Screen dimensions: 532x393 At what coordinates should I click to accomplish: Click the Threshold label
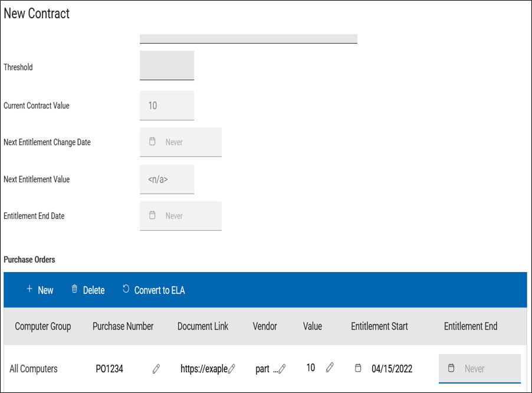point(18,67)
